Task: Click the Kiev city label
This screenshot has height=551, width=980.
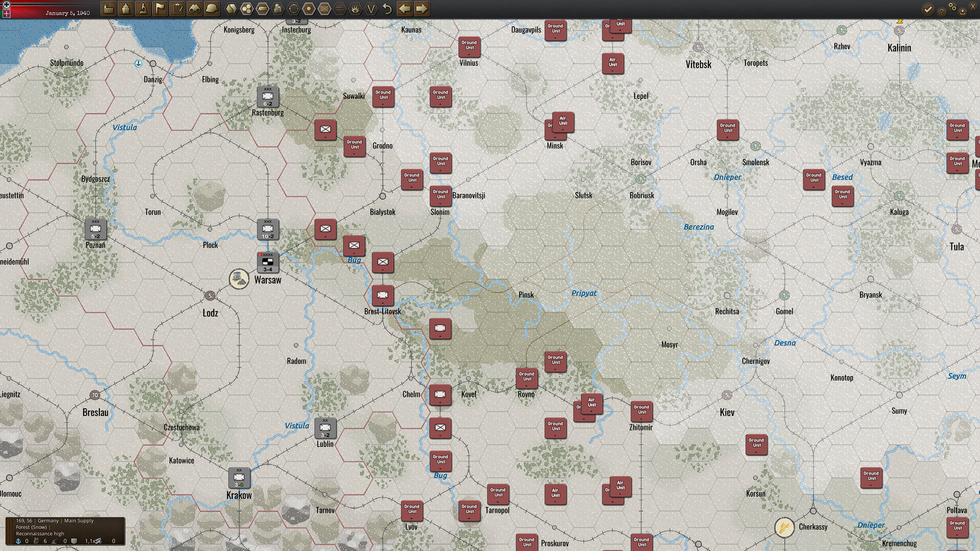Action: [727, 412]
